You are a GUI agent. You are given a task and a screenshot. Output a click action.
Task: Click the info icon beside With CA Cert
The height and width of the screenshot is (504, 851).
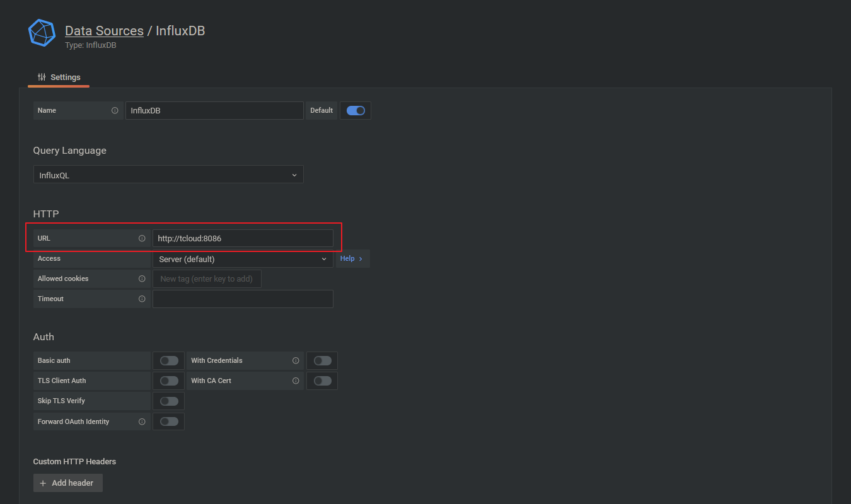pos(296,381)
